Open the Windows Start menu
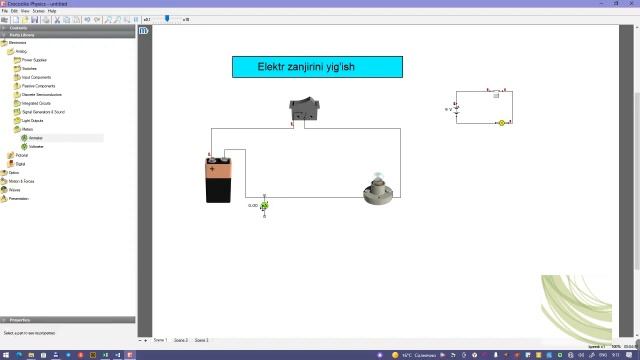 6,355
